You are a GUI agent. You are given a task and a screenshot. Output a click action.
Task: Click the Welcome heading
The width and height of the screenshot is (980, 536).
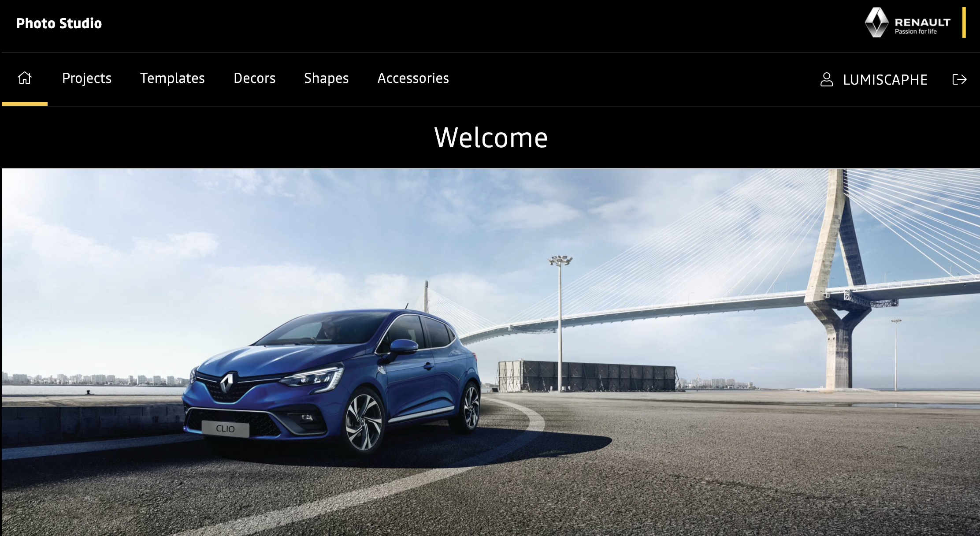(491, 137)
